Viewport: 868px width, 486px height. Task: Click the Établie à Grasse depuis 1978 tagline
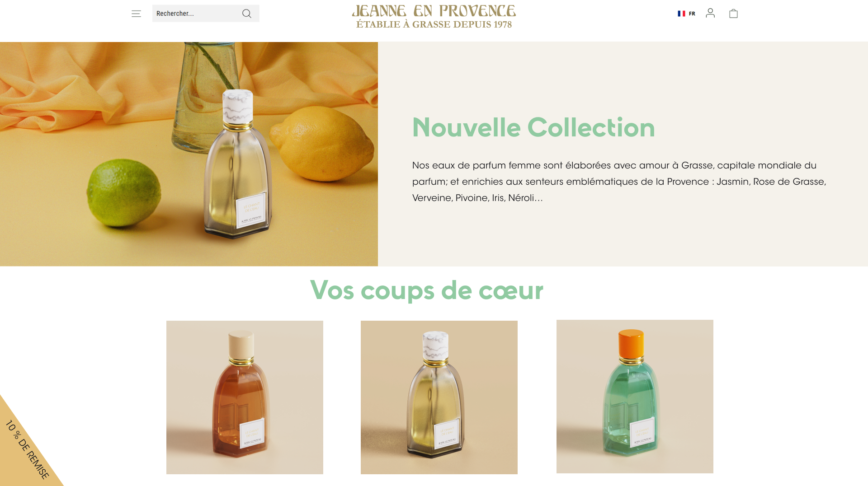[434, 24]
